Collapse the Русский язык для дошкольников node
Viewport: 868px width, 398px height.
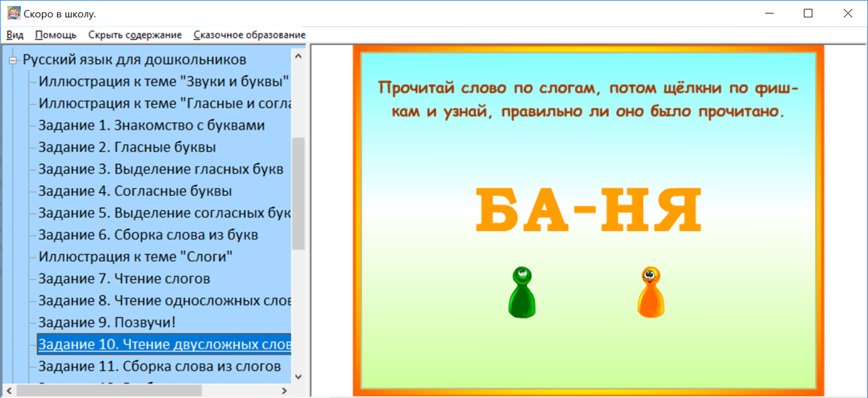pyautogui.click(x=12, y=60)
